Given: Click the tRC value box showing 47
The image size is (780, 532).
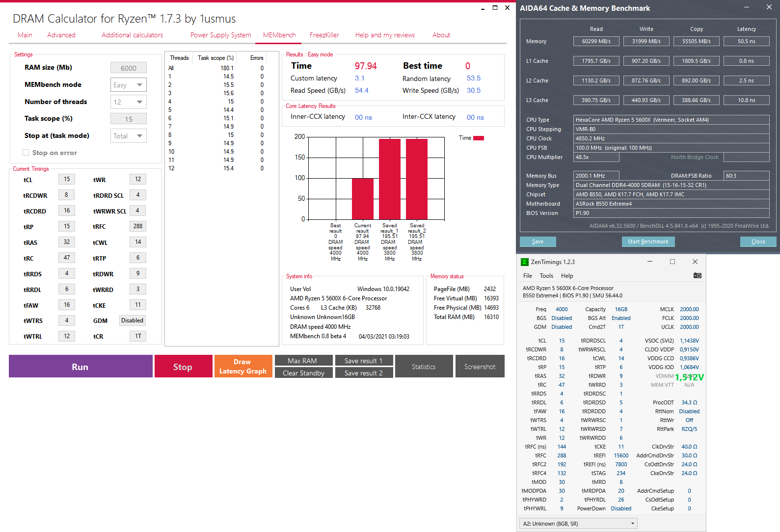Looking at the screenshot, I should click(x=67, y=258).
